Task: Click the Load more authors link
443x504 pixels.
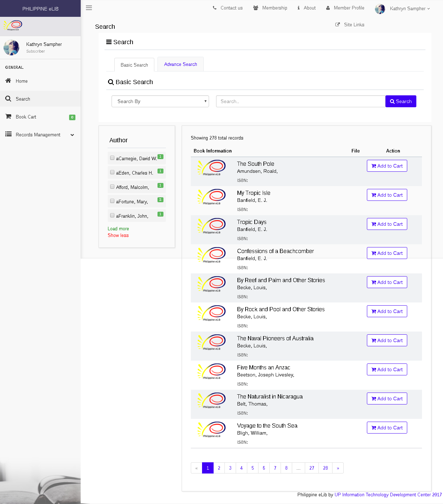Action: coord(118,229)
